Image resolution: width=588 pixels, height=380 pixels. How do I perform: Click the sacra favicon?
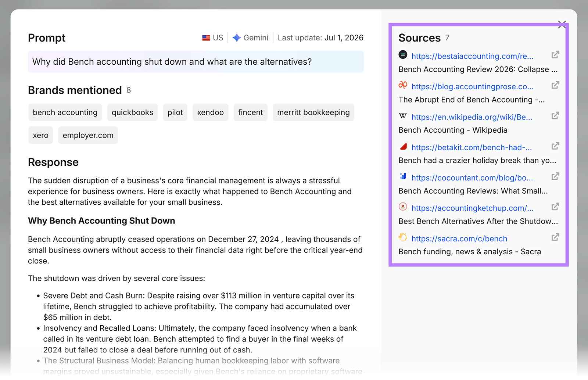click(403, 237)
